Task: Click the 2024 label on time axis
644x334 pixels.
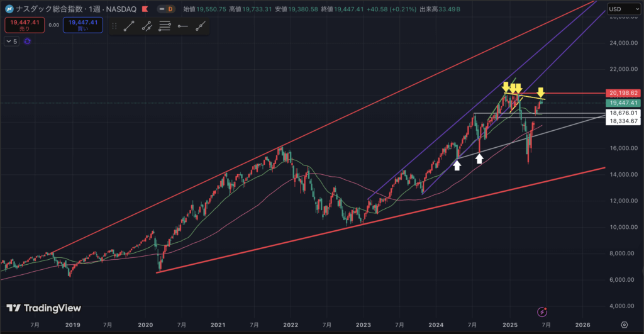Action: point(436,325)
